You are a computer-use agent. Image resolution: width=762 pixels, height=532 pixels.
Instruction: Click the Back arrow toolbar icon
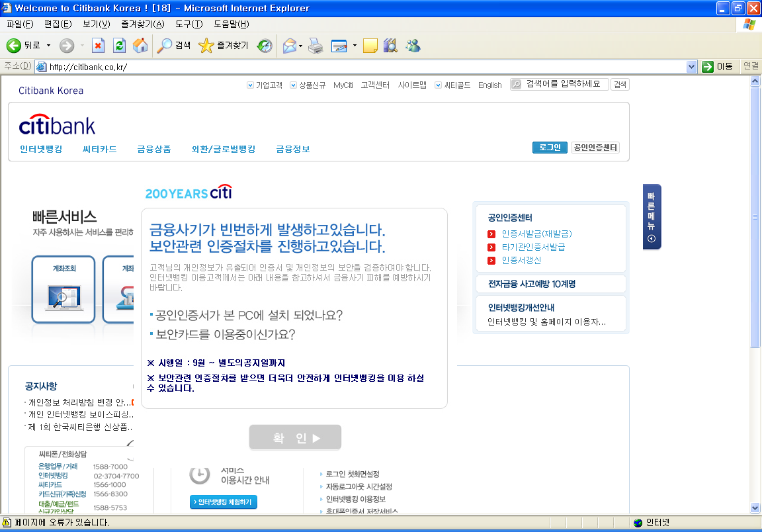pos(14,46)
